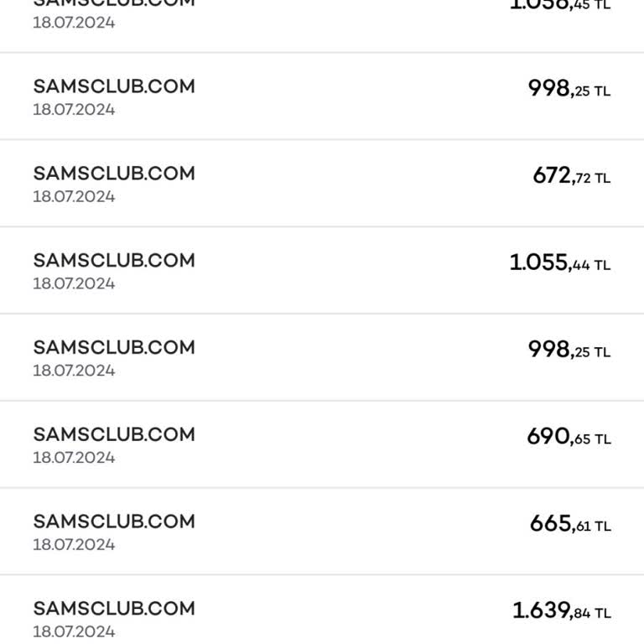Viewport: 644px width, 644px height.
Task: Select the date of the 690,65 TL transaction
Action: click(74, 458)
